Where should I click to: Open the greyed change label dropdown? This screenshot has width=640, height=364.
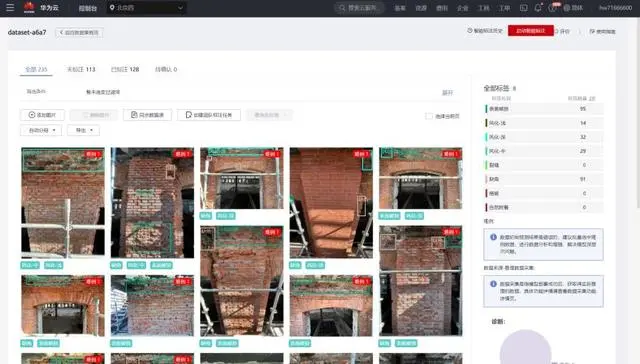coord(269,115)
